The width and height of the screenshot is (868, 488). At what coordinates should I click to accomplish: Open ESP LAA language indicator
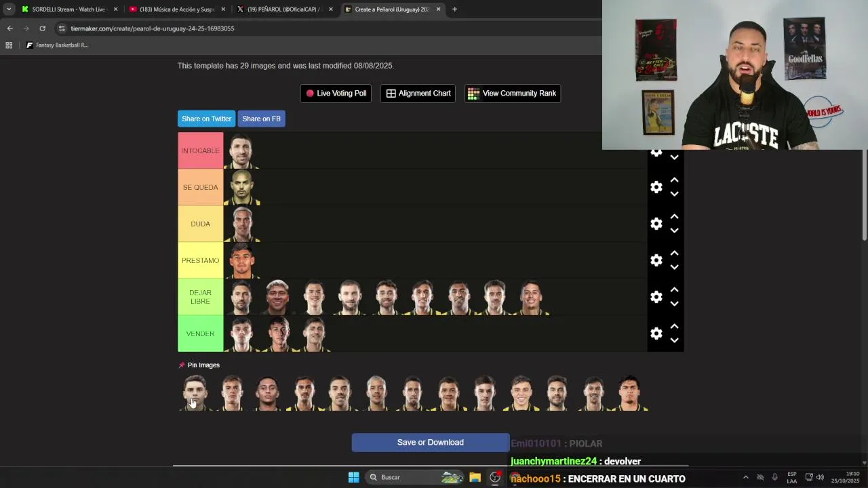pyautogui.click(x=792, y=477)
